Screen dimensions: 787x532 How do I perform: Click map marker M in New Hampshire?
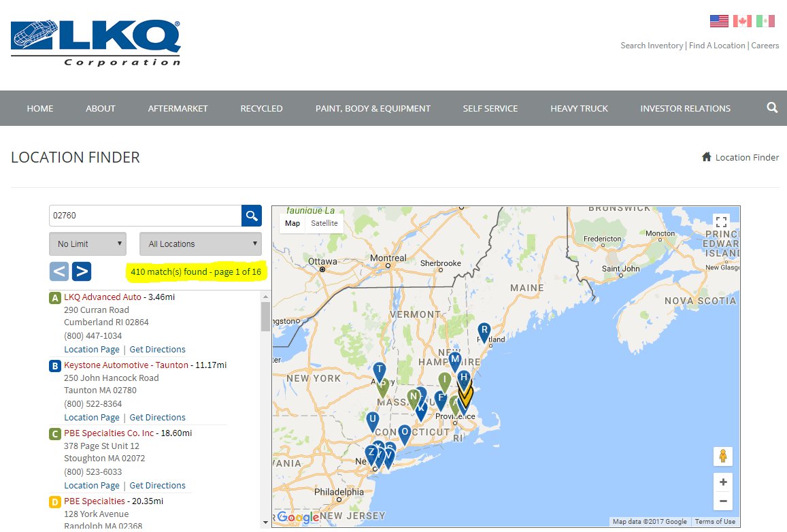coord(455,361)
